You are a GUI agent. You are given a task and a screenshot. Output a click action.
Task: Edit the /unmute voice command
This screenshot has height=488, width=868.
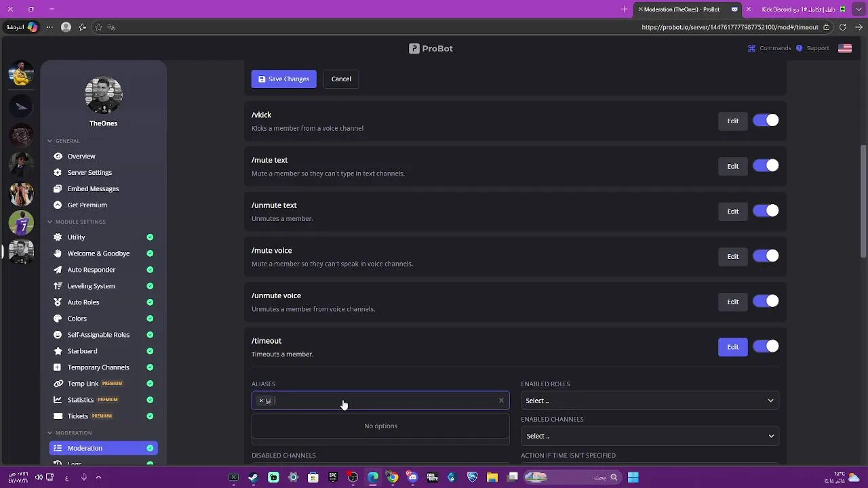point(733,302)
